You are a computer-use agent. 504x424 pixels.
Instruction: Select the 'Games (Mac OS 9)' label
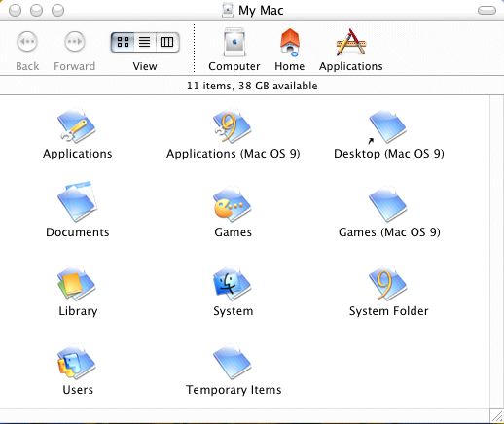389,232
